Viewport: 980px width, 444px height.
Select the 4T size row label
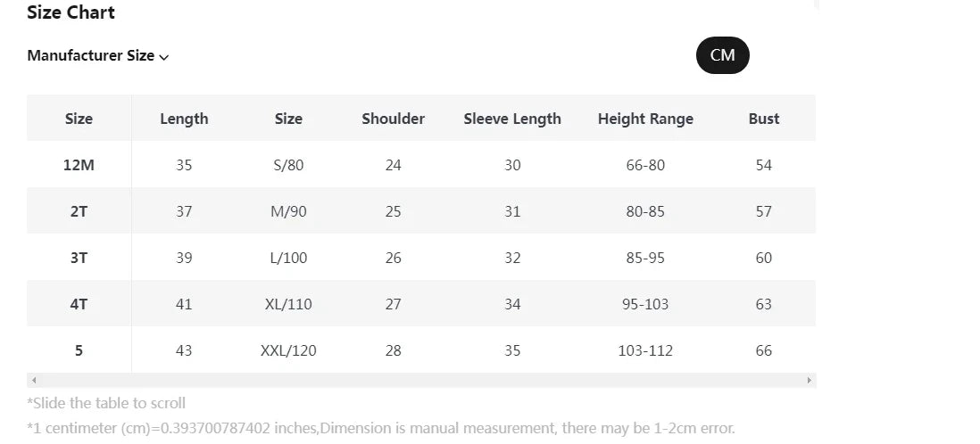tap(79, 304)
